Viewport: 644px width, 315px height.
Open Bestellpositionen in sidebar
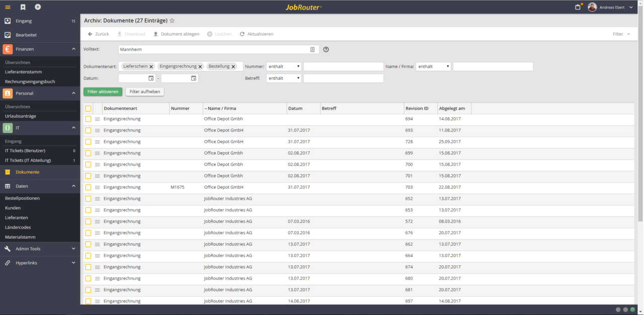(x=22, y=198)
